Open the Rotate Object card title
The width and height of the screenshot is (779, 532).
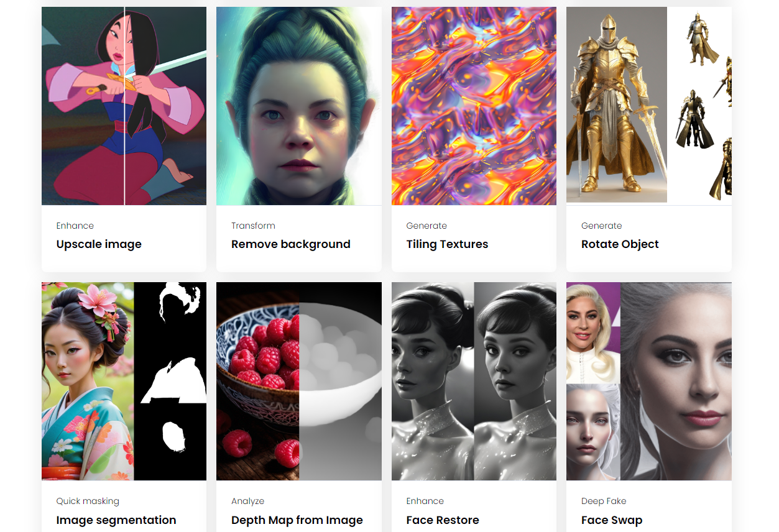click(620, 244)
